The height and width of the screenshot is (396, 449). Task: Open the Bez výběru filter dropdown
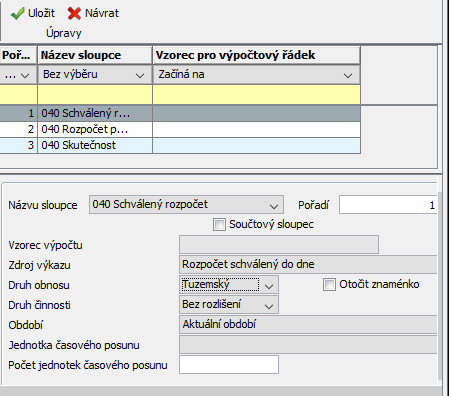pyautogui.click(x=95, y=75)
